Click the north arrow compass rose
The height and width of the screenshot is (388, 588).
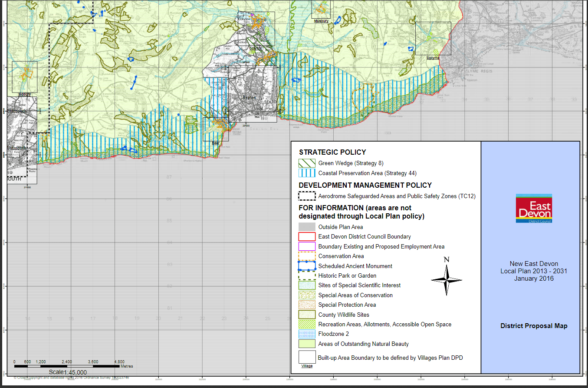[447, 279]
